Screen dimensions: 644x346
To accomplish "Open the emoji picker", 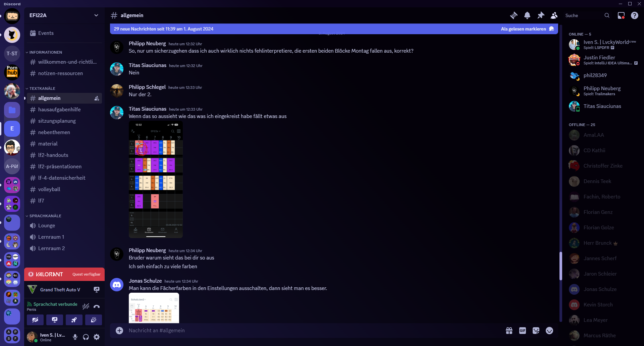I will pos(549,331).
